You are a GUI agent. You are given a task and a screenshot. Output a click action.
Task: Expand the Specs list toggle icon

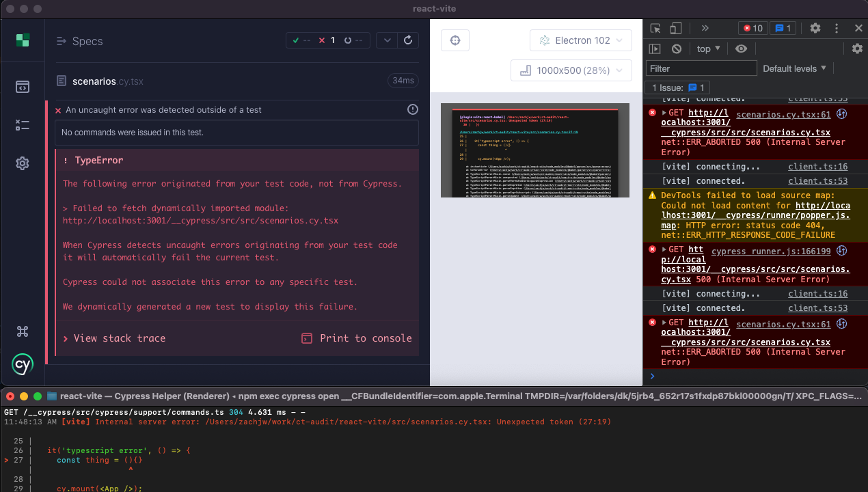point(62,41)
